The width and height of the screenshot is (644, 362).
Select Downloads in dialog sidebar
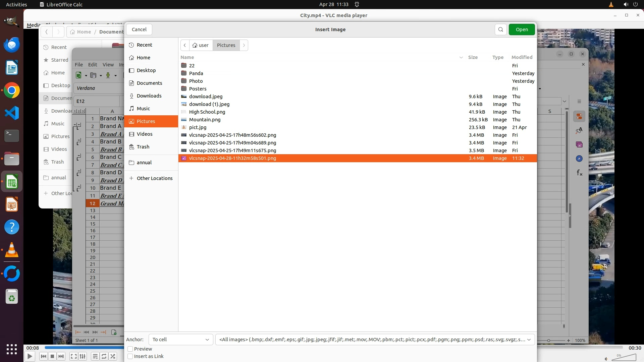pyautogui.click(x=149, y=96)
